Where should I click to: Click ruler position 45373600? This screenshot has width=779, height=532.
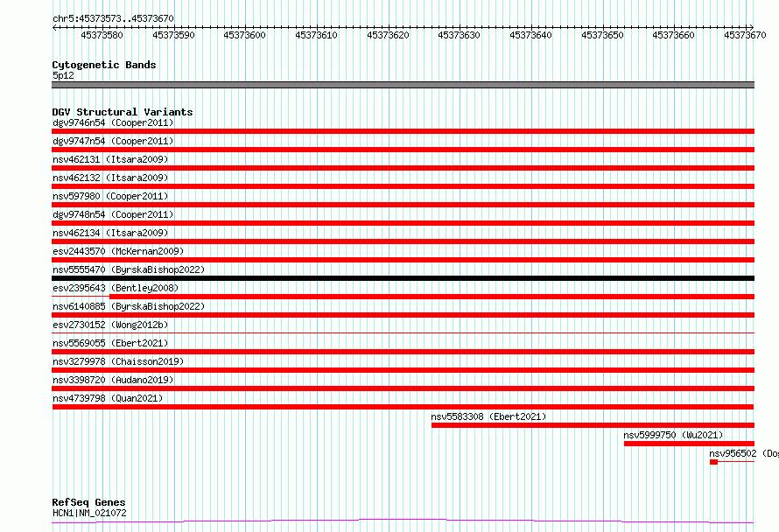244,35
